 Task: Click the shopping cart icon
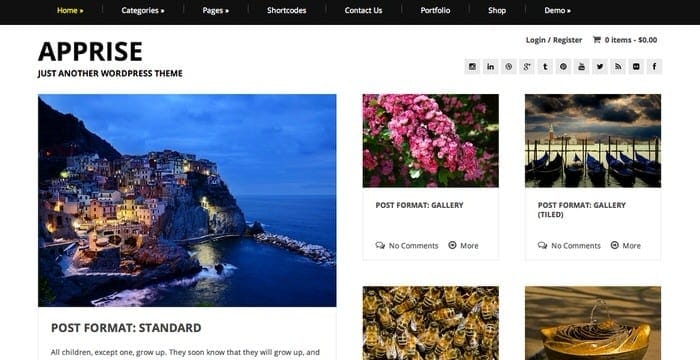pyautogui.click(x=596, y=40)
